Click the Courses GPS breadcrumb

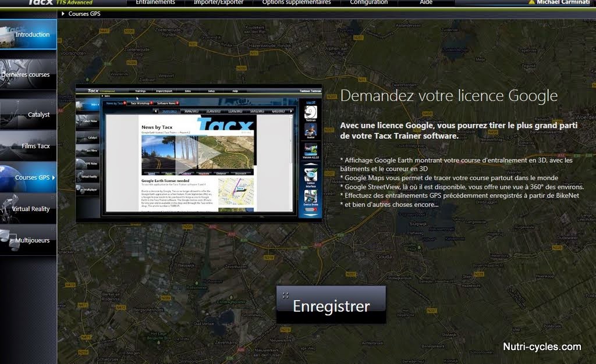pos(84,13)
